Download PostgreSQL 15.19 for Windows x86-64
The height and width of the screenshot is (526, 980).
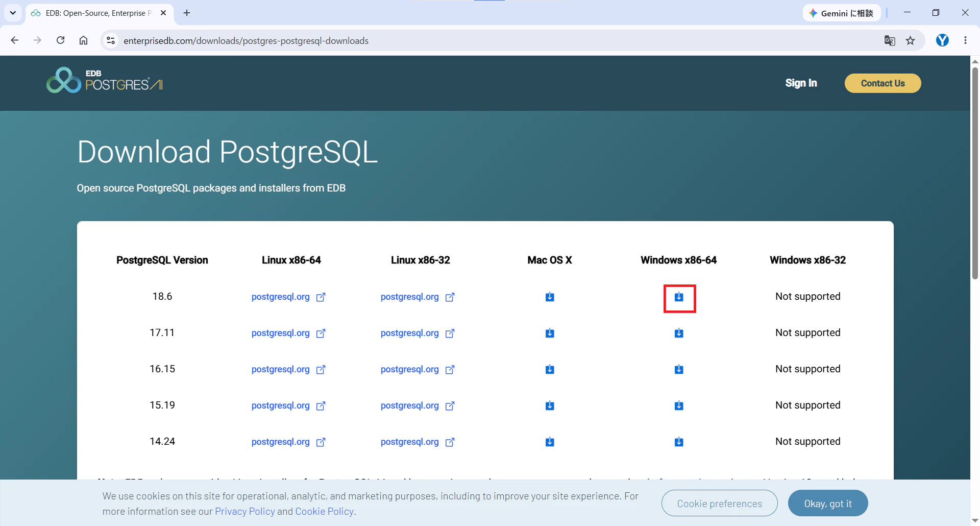click(x=679, y=405)
